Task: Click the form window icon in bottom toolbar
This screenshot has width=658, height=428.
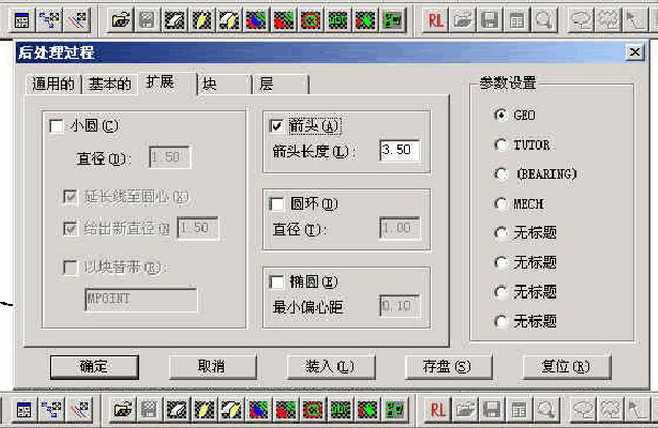Action: tap(24, 409)
